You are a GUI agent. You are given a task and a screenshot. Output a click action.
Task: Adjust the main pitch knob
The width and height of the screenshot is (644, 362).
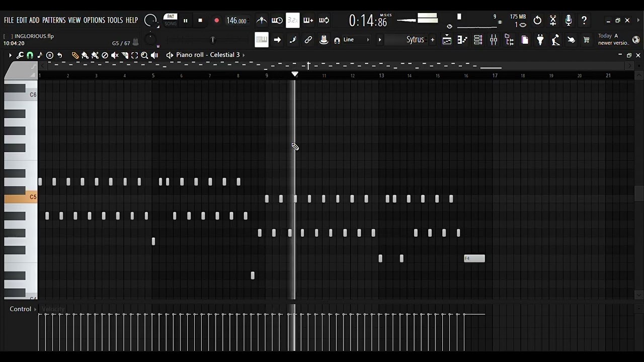[150, 39]
